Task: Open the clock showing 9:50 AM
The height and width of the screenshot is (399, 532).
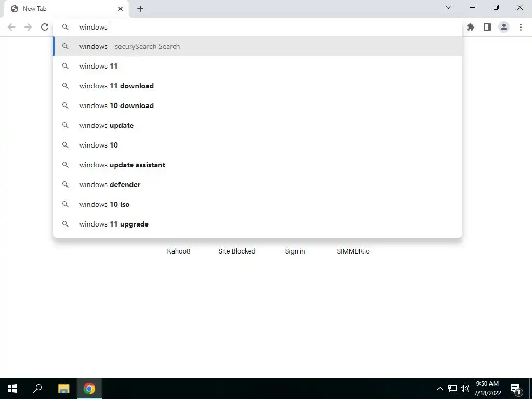Action: coord(487,389)
